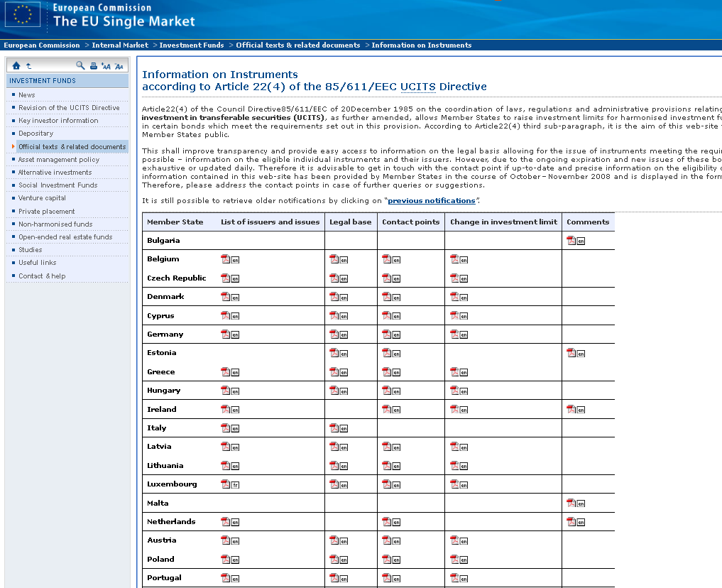Open Revision of the UCITS Directive
Screen dimensions: 722x588
coord(69,108)
